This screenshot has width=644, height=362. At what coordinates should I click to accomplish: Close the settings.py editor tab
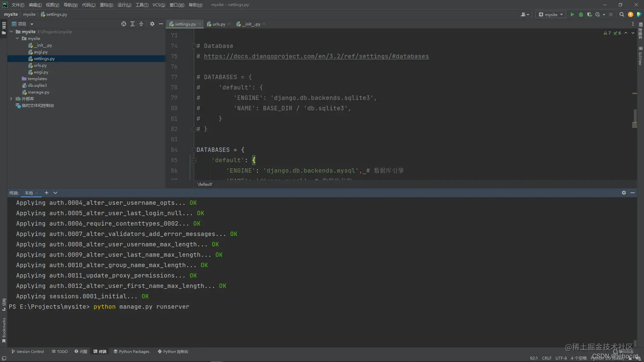[x=199, y=24]
